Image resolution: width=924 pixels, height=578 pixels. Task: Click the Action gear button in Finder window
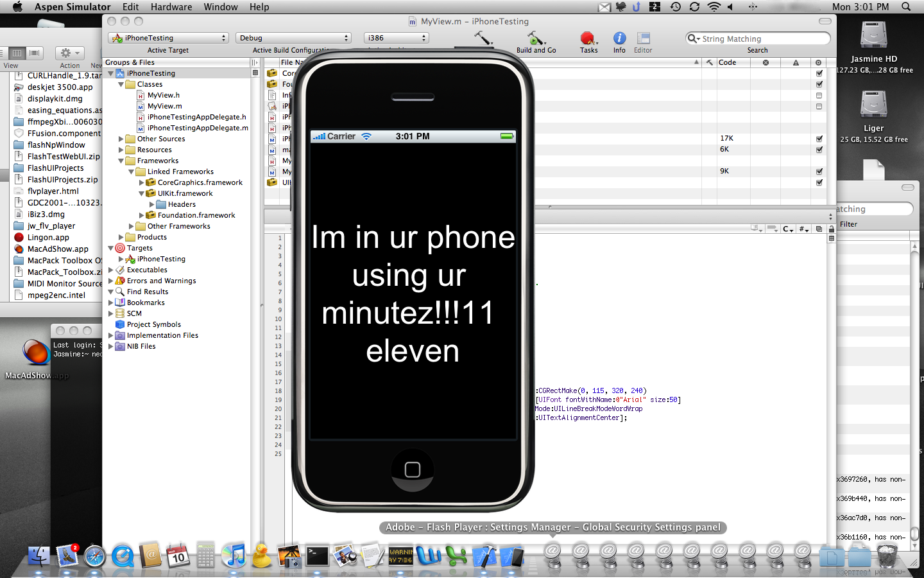pyautogui.click(x=69, y=53)
